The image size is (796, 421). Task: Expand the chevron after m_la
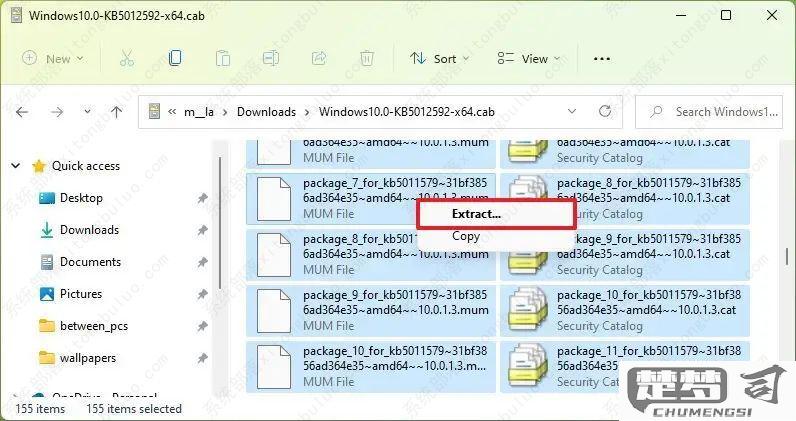[225, 112]
